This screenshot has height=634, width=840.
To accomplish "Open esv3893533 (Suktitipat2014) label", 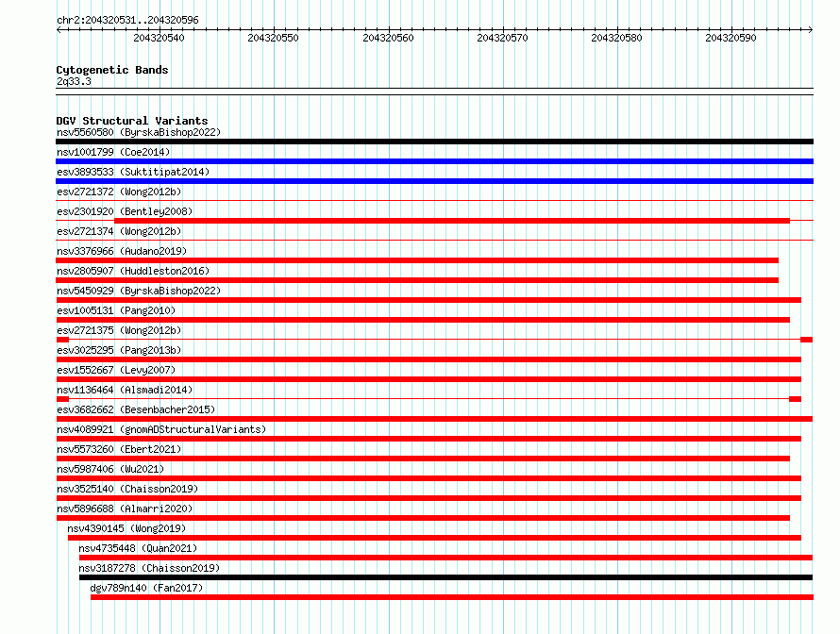I will [x=133, y=172].
